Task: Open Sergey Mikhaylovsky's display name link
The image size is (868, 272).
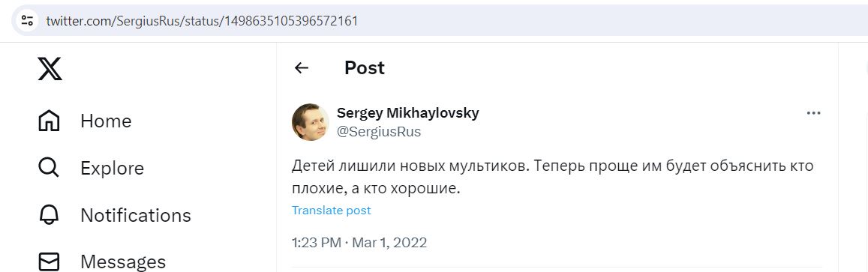Action: click(407, 113)
